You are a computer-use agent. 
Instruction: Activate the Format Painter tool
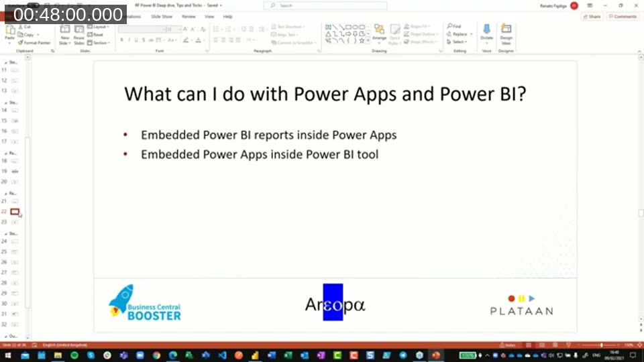pos(34,43)
